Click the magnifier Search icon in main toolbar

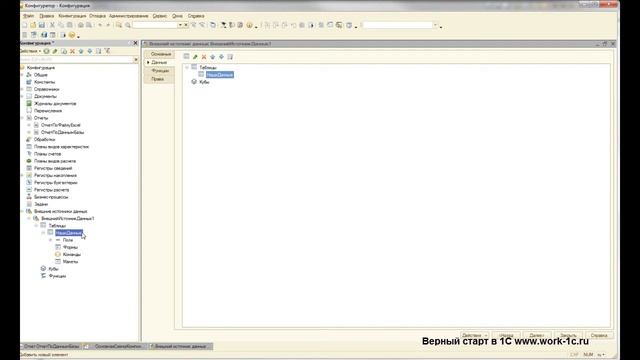pos(128,25)
